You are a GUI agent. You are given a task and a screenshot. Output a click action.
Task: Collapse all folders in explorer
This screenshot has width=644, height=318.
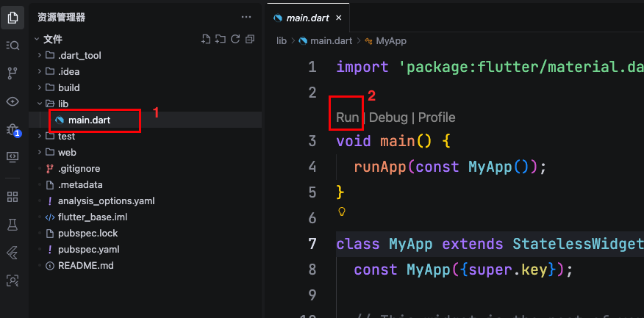click(250, 39)
